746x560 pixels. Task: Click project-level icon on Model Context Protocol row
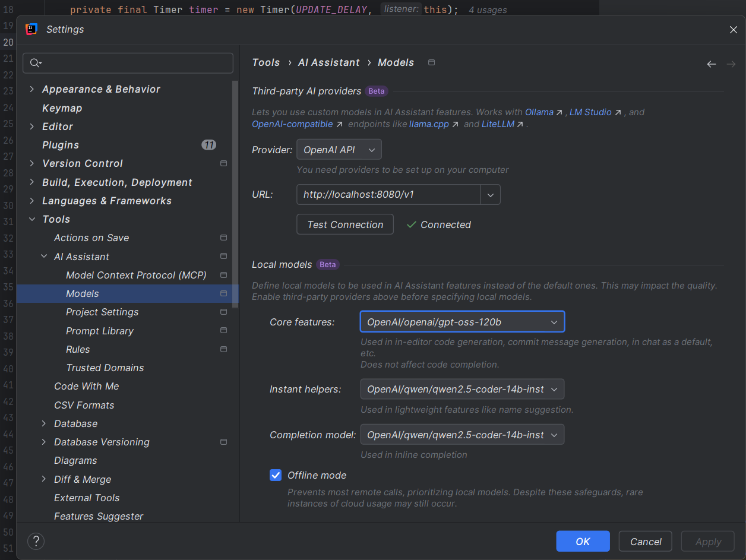tap(224, 275)
